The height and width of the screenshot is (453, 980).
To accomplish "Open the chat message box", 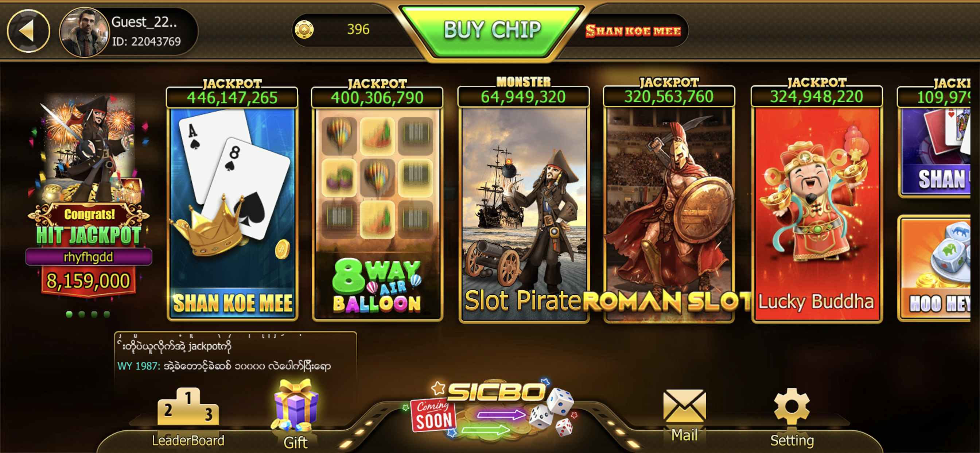I will tap(236, 358).
